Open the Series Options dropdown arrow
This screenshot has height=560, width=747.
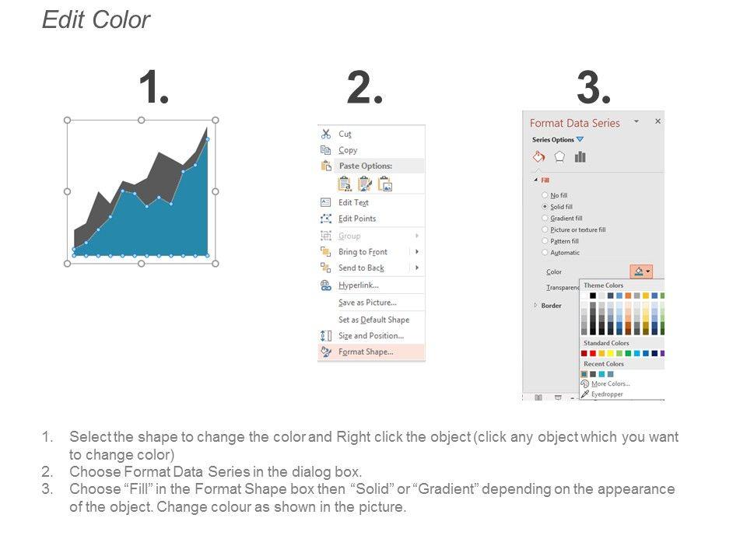click(x=580, y=140)
